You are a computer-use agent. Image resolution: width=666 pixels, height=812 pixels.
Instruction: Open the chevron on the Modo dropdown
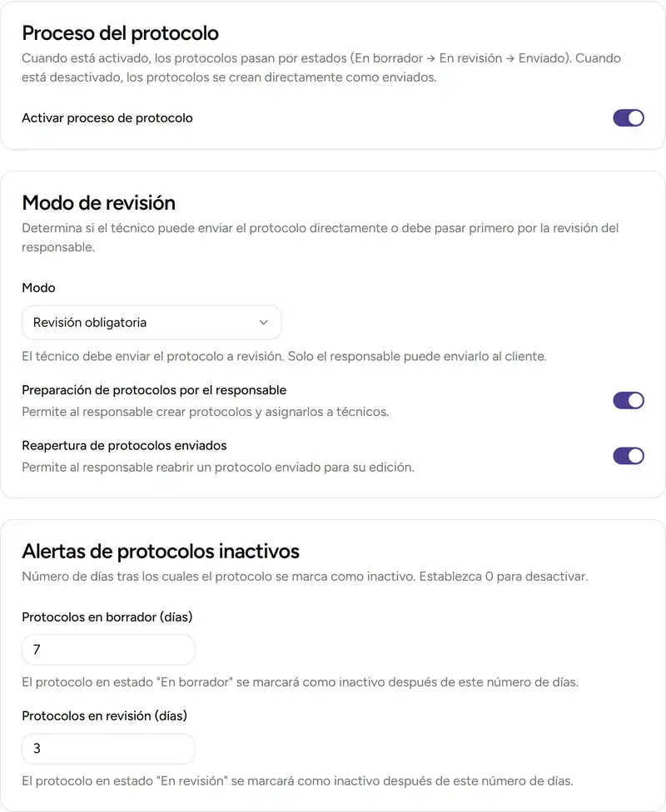[x=263, y=322]
